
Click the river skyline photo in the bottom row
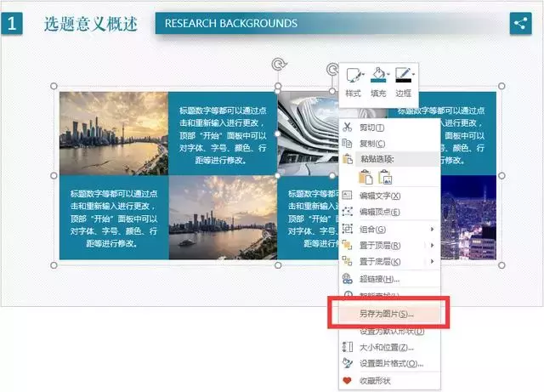(223, 218)
